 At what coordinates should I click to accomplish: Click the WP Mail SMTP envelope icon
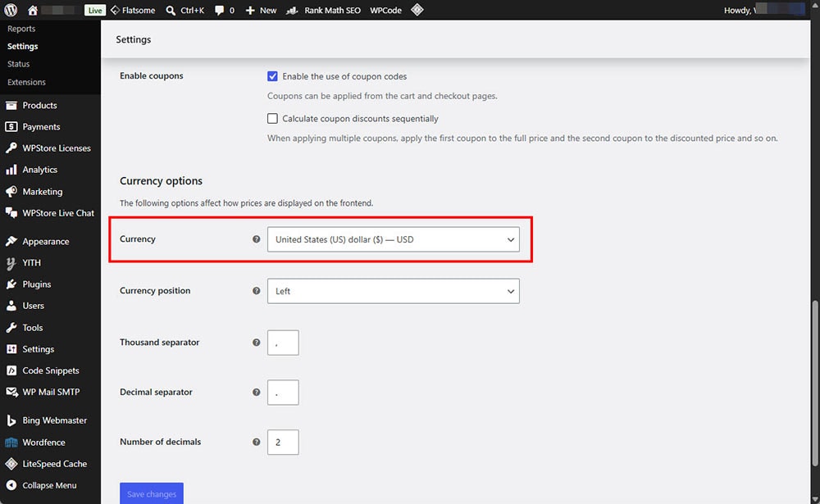click(x=11, y=392)
